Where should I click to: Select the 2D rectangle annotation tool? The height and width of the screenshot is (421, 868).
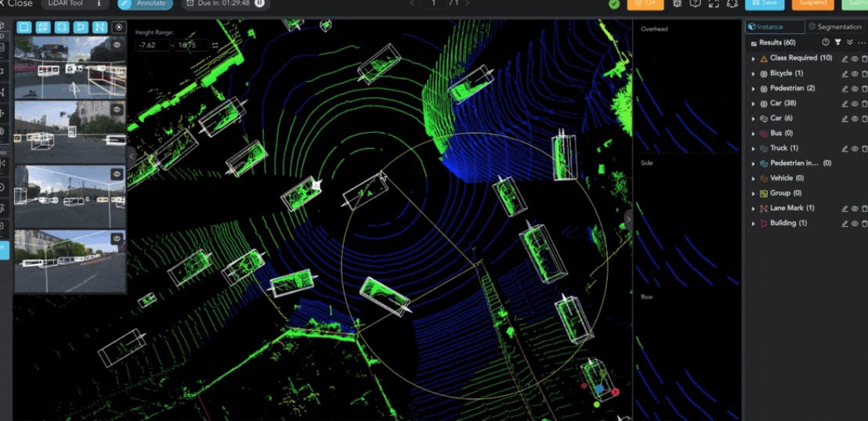coord(24,27)
